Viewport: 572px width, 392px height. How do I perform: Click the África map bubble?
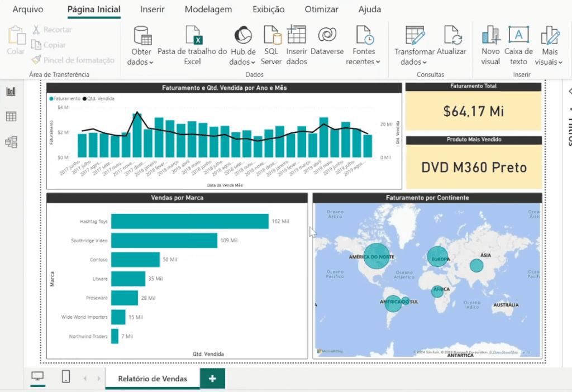pos(437,291)
